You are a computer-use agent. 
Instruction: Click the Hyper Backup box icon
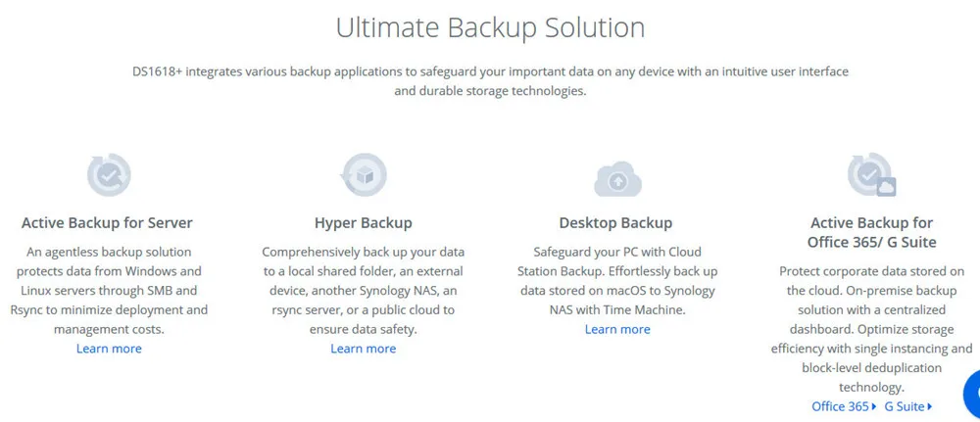tap(364, 175)
